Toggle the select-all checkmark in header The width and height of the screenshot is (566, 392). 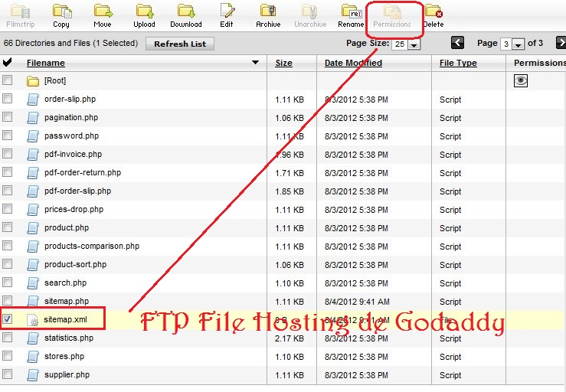[7, 63]
